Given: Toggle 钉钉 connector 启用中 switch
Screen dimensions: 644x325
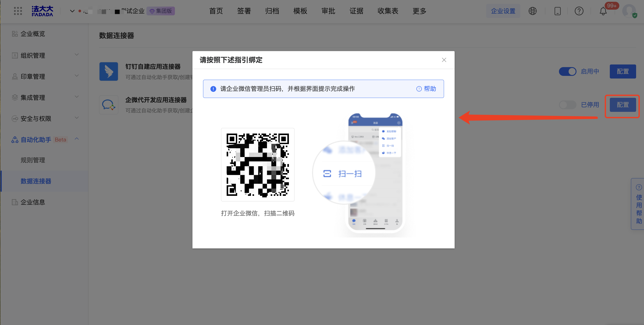Looking at the screenshot, I should [x=568, y=71].
